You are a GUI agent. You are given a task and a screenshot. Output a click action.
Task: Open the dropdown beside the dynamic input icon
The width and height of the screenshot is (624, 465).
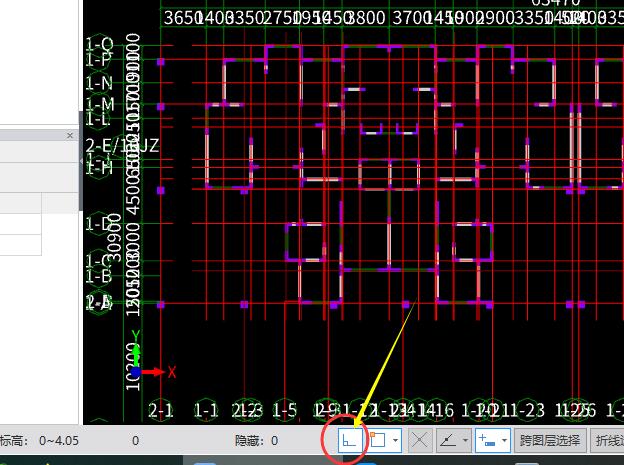click(x=504, y=440)
